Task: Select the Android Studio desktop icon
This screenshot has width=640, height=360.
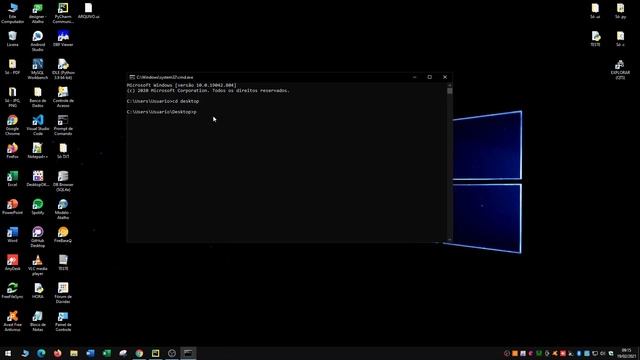Action: click(38, 41)
